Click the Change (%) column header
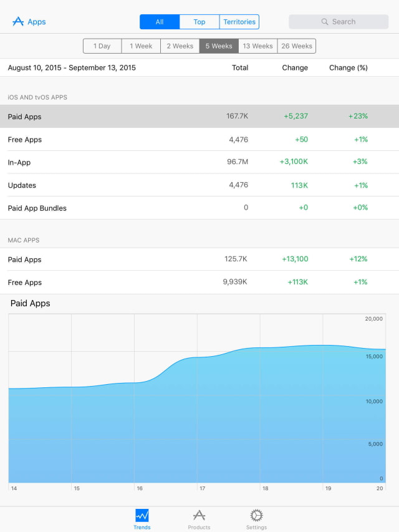This screenshot has width=399, height=532. point(348,68)
